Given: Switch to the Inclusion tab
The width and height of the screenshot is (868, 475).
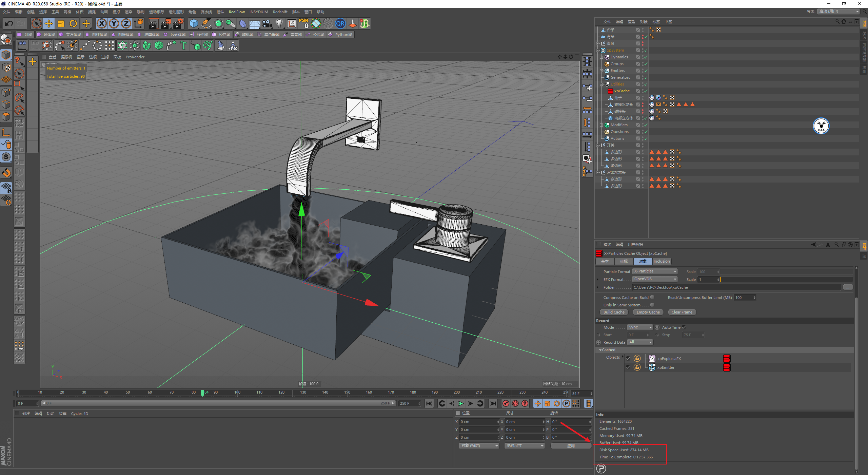Looking at the screenshot, I should [661, 261].
